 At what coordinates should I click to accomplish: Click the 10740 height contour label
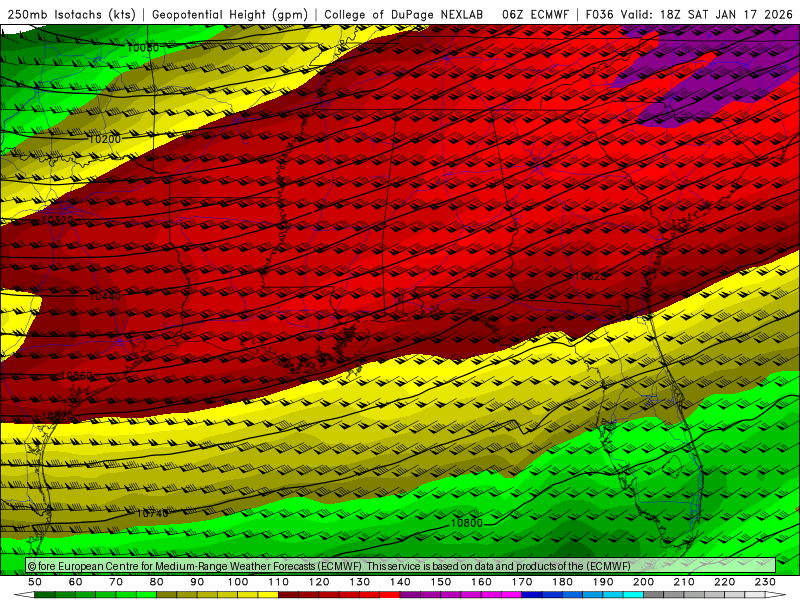[x=153, y=514]
